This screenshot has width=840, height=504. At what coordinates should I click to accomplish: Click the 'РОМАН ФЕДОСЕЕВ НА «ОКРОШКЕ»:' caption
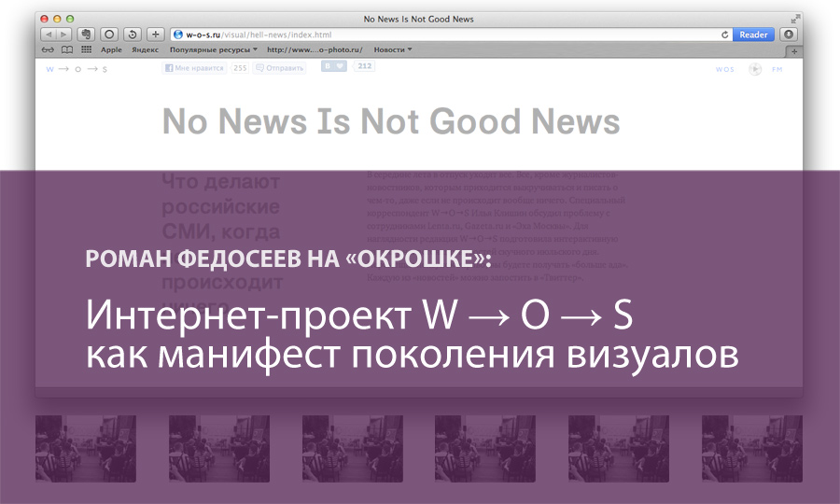tap(288, 259)
